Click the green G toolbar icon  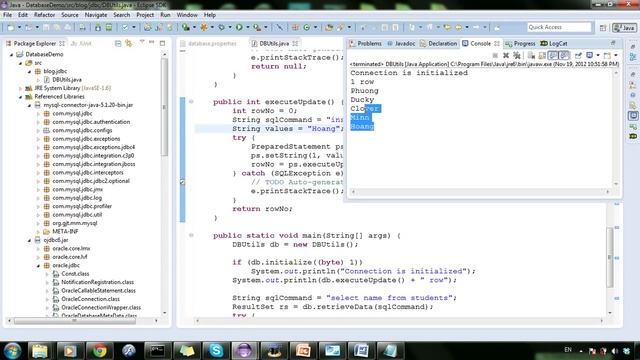(x=307, y=27)
